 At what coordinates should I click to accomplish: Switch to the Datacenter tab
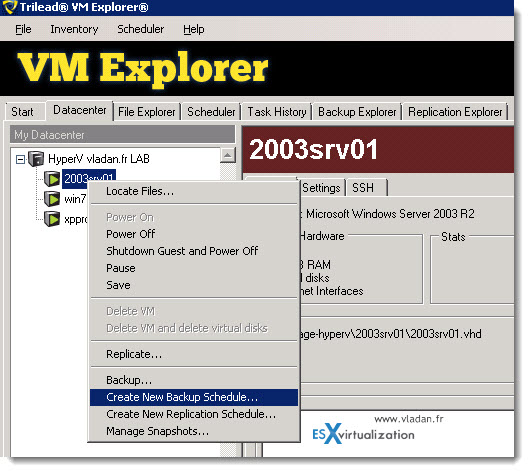80,110
